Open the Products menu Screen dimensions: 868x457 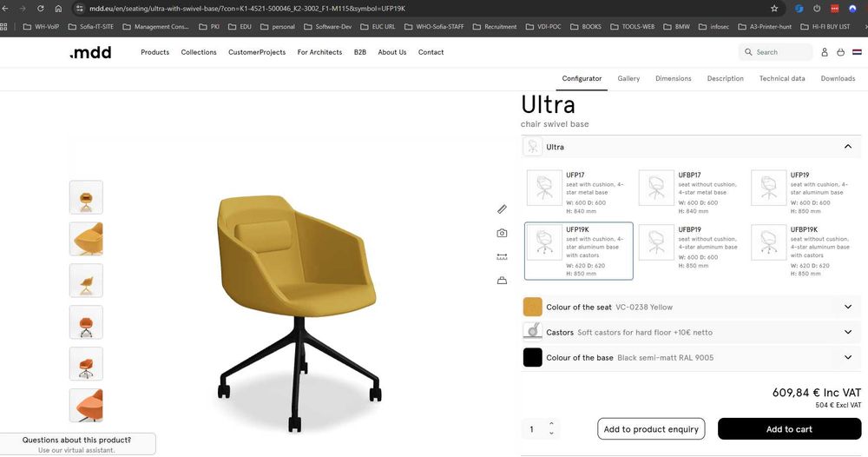coord(155,52)
